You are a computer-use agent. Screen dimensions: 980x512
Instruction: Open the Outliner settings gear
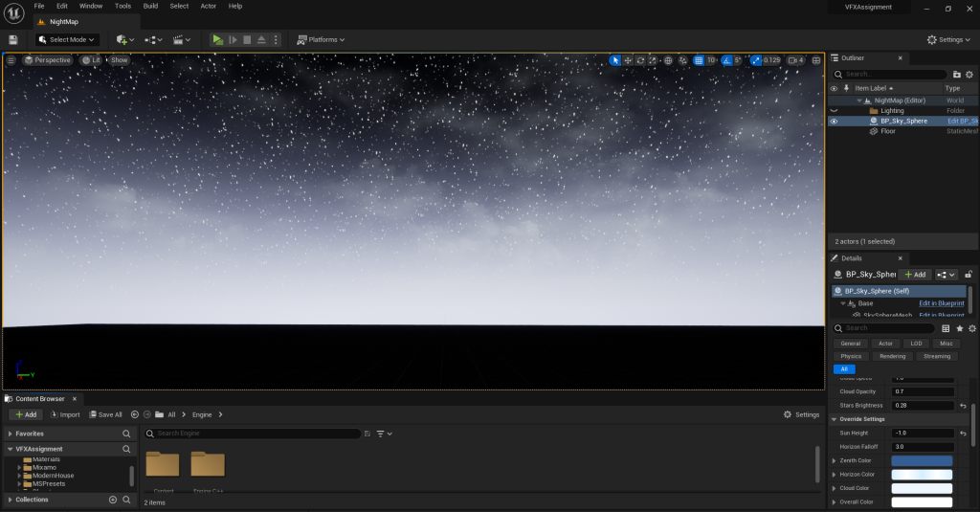(x=971, y=74)
